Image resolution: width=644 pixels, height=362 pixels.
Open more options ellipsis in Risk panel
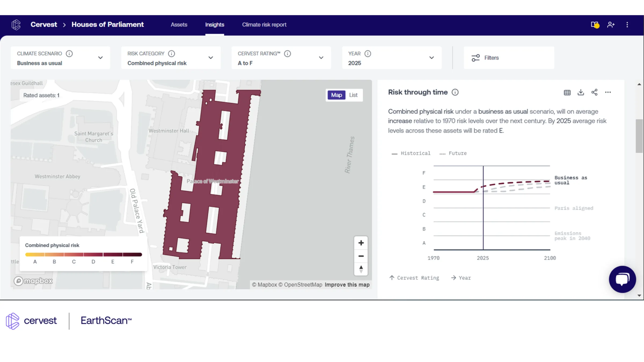tap(608, 92)
